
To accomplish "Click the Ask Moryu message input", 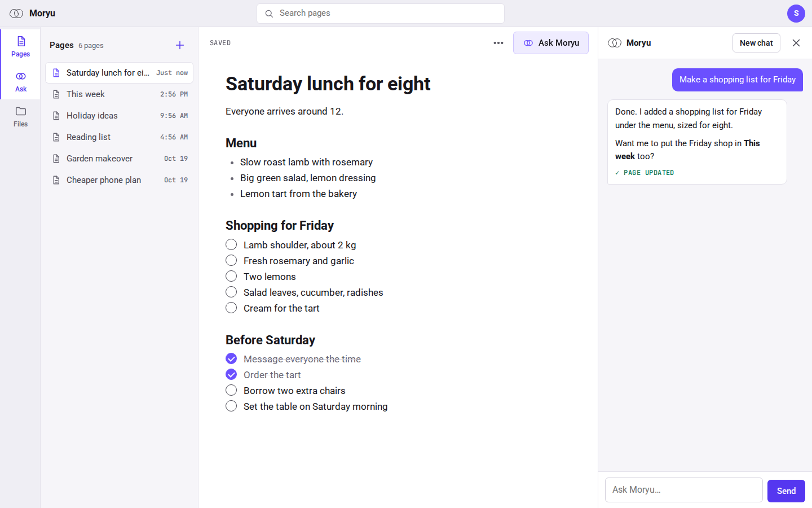I will [684, 490].
